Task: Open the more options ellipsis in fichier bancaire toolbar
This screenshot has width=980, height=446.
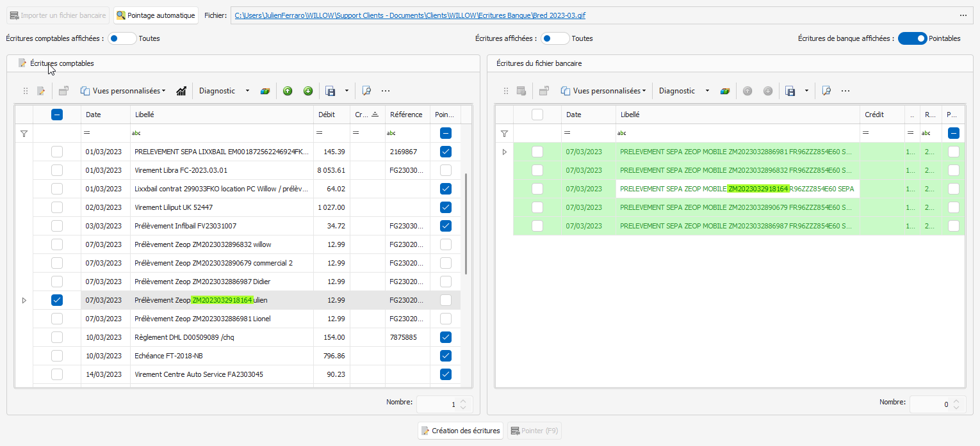Action: (845, 91)
